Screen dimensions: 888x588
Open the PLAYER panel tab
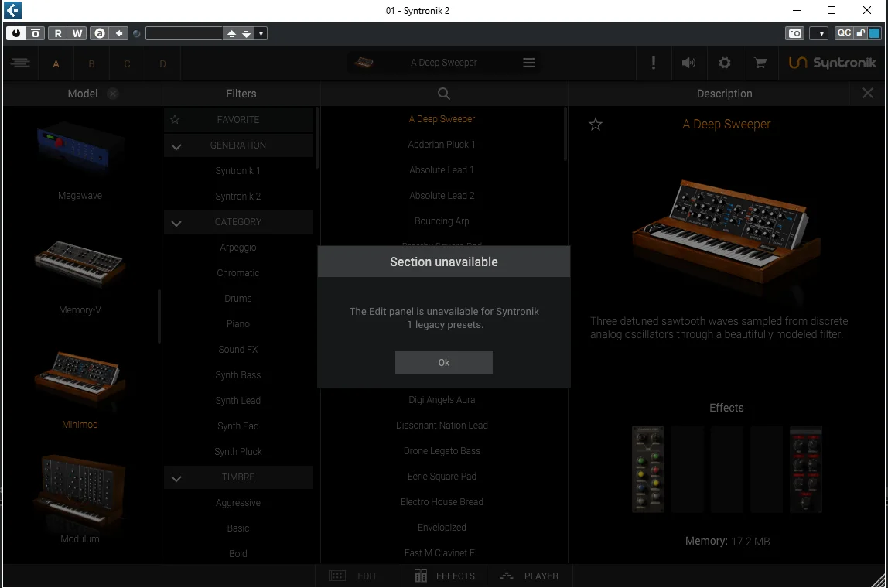click(529, 576)
